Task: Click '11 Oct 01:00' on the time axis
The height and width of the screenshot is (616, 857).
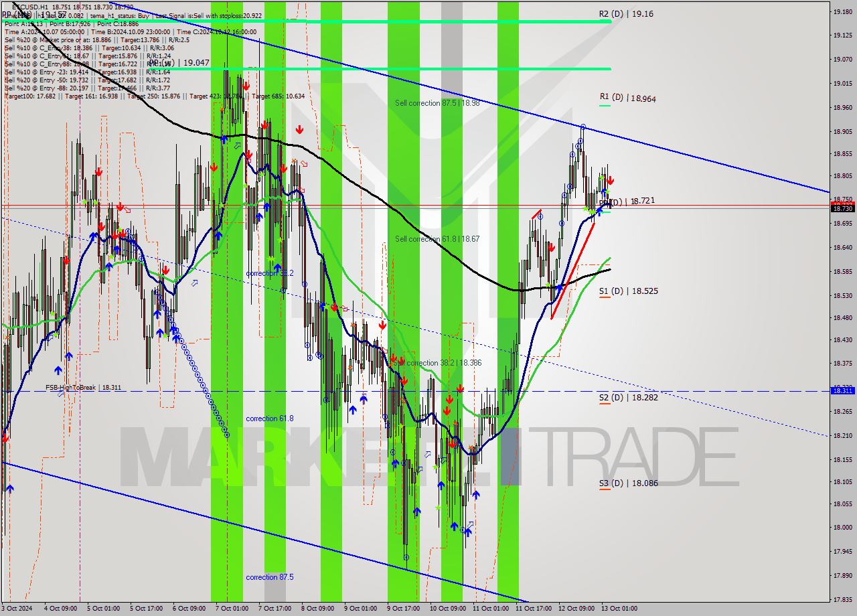Action: click(x=491, y=609)
